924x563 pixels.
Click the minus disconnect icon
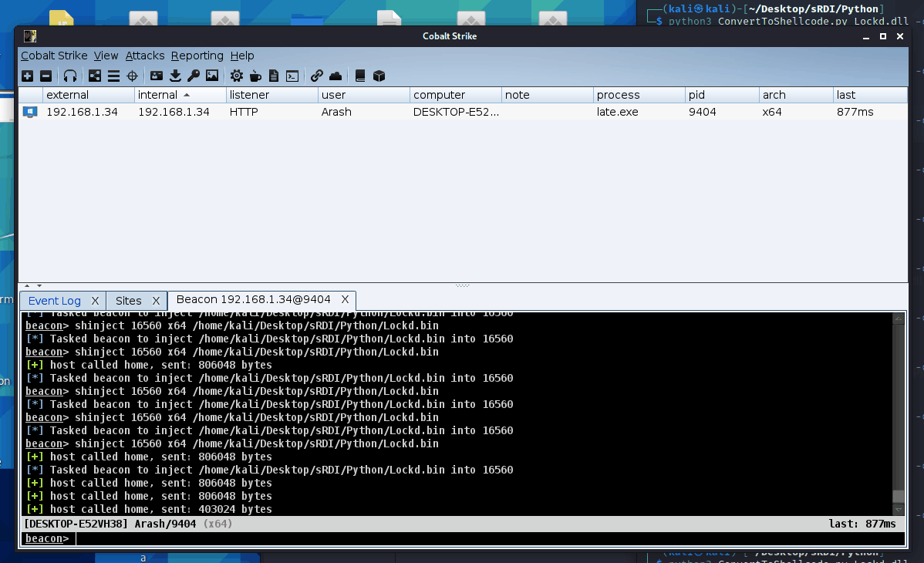46,76
